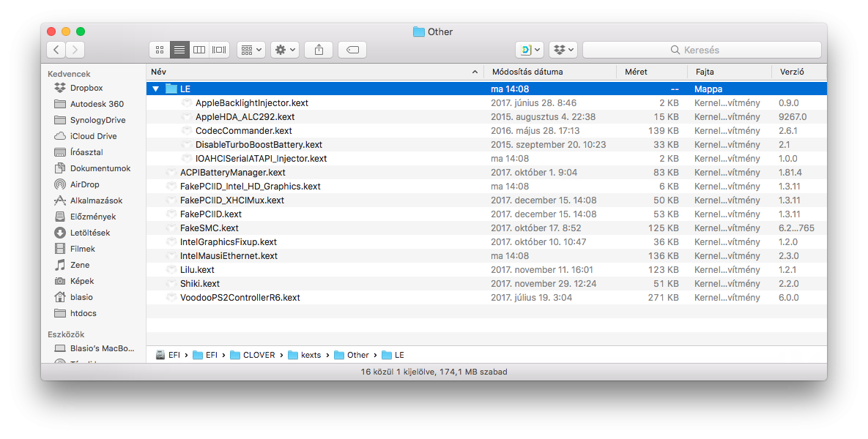868x439 pixels.
Task: Click LE in the path bar
Action: 393,355
